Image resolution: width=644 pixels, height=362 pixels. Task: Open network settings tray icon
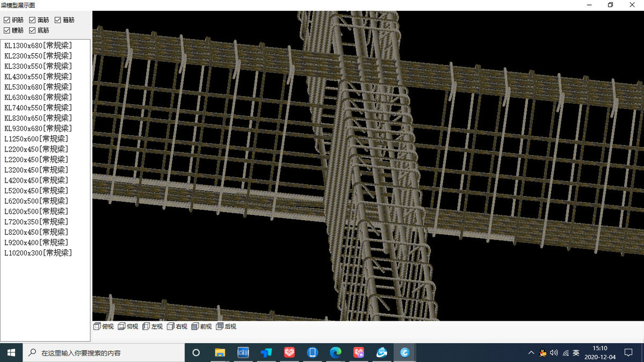pyautogui.click(x=565, y=352)
